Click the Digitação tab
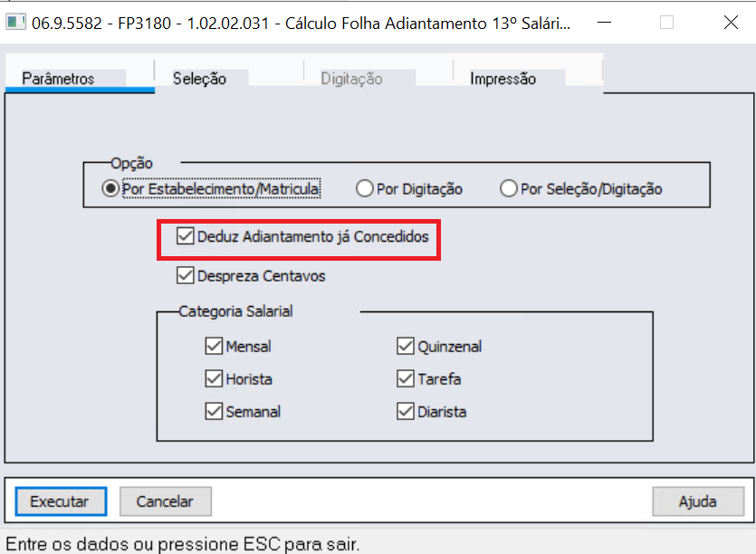This screenshot has height=554, width=756. pos(351,78)
